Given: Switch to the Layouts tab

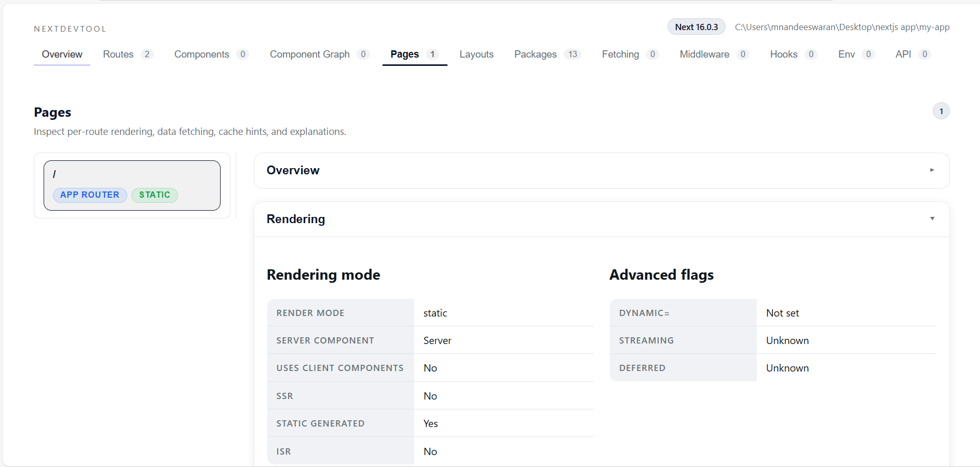Looking at the screenshot, I should point(476,54).
